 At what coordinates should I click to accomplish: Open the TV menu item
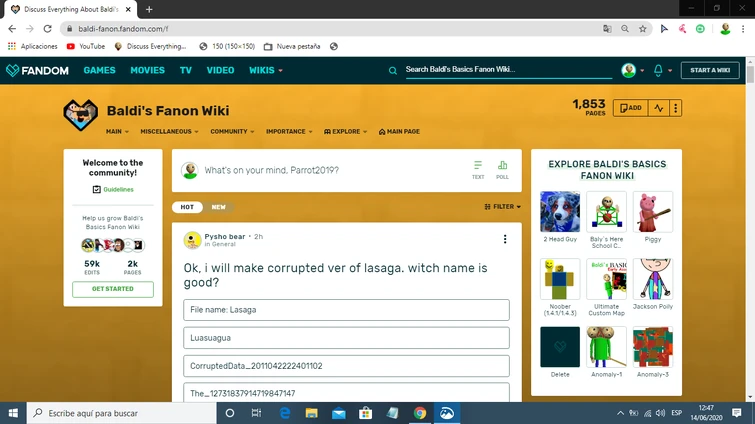186,70
